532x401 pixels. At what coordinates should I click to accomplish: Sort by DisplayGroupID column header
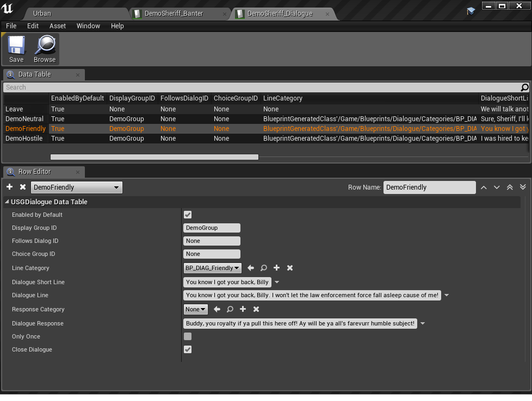point(132,98)
